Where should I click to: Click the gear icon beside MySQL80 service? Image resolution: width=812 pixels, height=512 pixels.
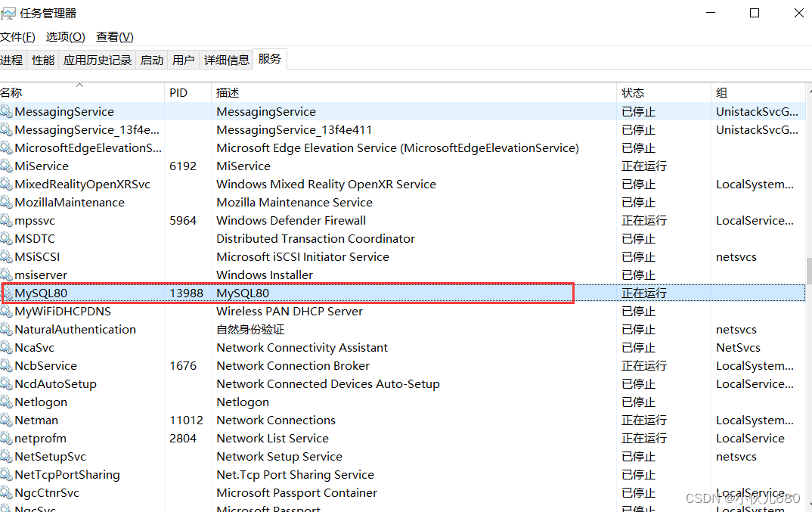tap(7, 293)
